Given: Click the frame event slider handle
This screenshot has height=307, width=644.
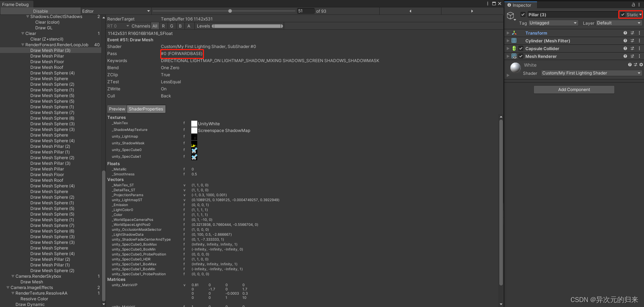Looking at the screenshot, I should pos(230,11).
